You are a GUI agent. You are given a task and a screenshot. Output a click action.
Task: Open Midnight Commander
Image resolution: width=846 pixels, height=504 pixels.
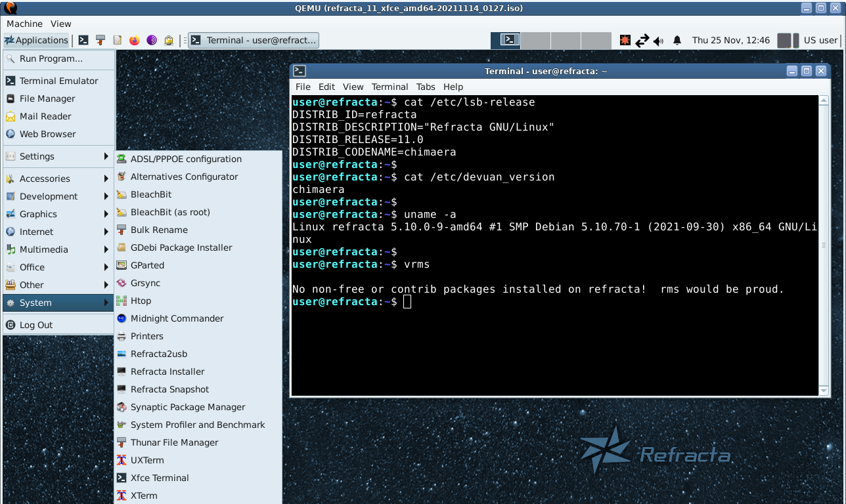pyautogui.click(x=198, y=318)
